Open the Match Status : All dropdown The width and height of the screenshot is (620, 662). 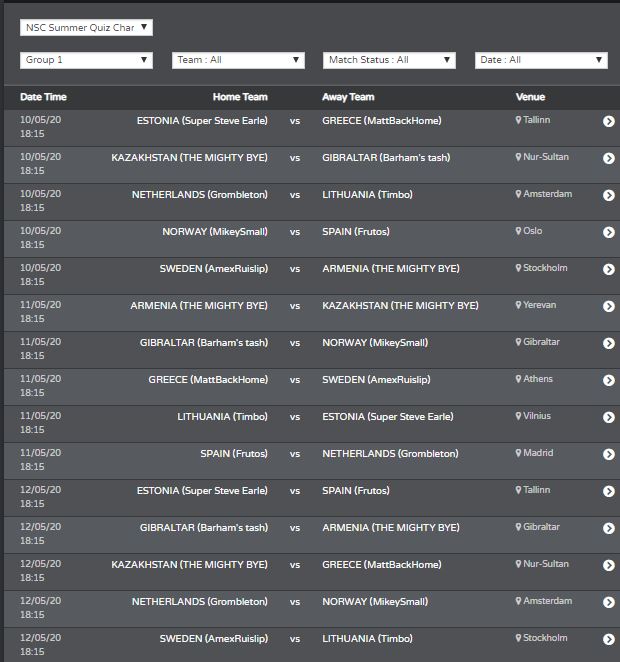pyautogui.click(x=389, y=60)
